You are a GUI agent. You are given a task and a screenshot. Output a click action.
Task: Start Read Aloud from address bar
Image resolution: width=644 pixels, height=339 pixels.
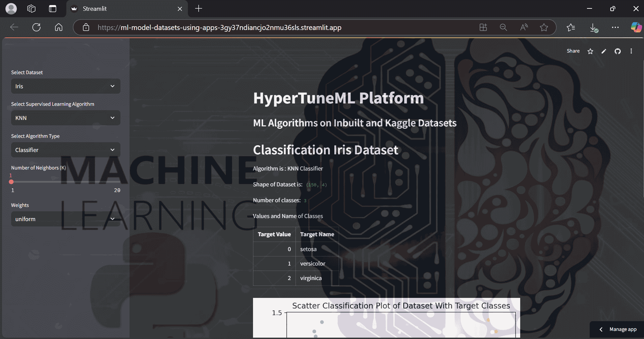pos(524,27)
